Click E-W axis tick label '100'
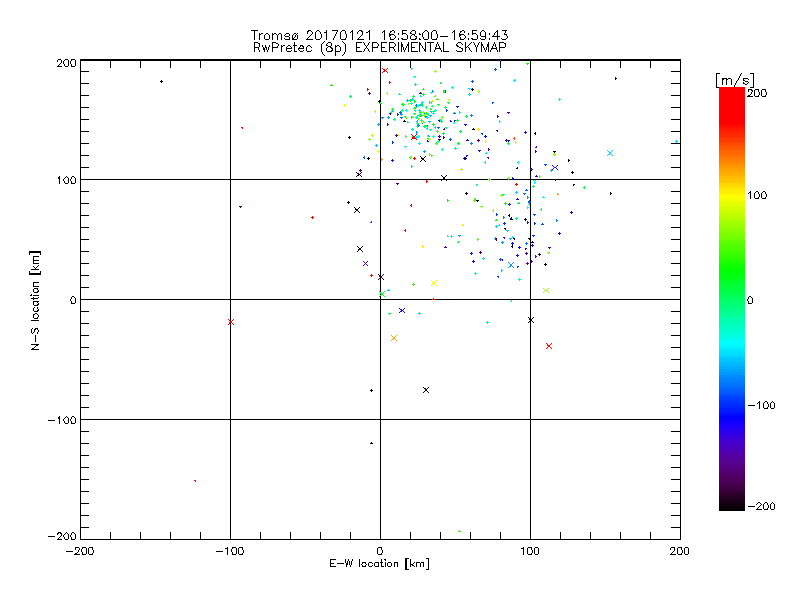Screen dimensions: 800x600 click(x=530, y=551)
